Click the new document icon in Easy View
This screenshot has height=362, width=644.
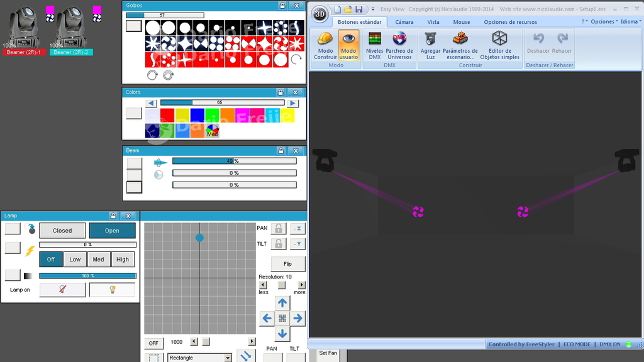point(337,9)
